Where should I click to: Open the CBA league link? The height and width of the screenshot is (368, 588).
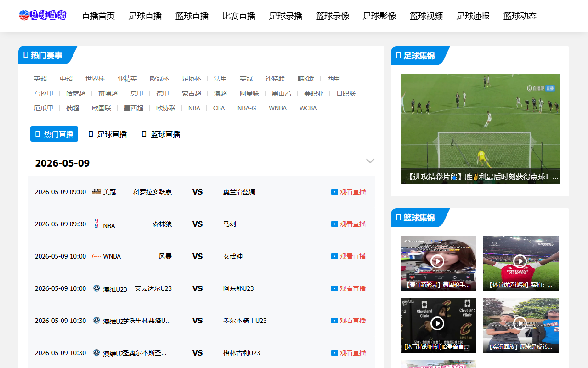219,108
